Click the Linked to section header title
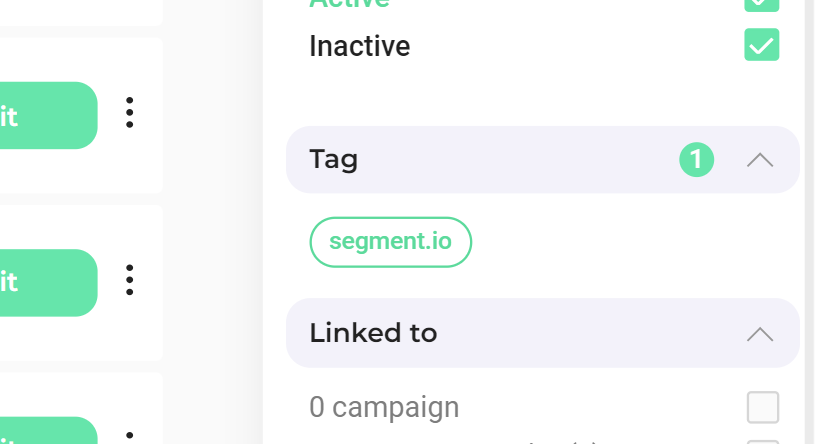This screenshot has width=817, height=444. (373, 333)
